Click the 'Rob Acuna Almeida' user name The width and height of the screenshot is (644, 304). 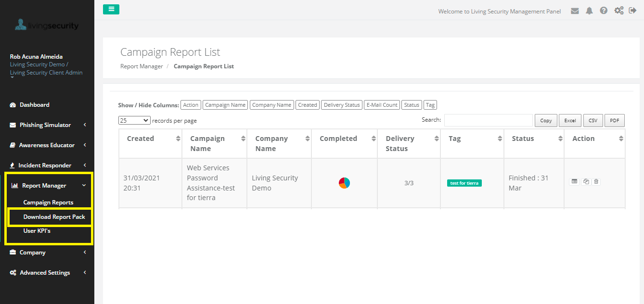point(37,56)
